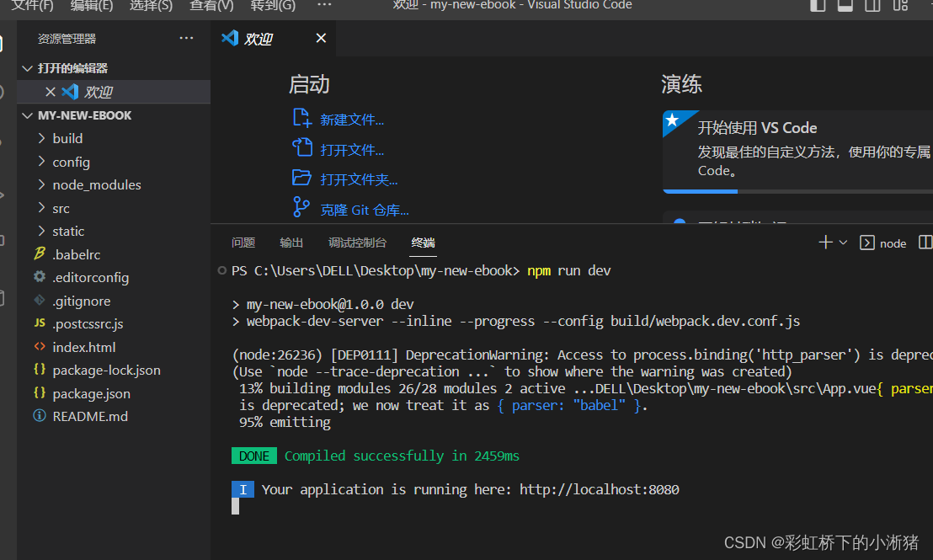The height and width of the screenshot is (560, 933).
Task: Expand the static folder
Action: (114, 231)
